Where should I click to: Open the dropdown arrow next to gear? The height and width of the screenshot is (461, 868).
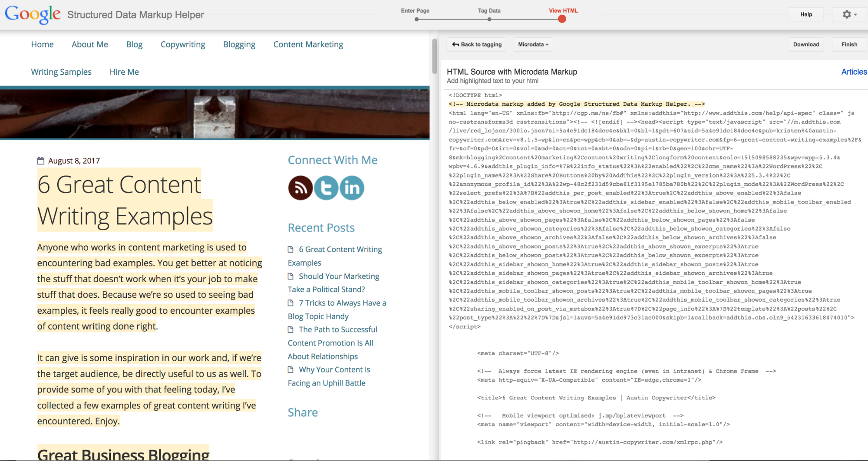click(856, 15)
